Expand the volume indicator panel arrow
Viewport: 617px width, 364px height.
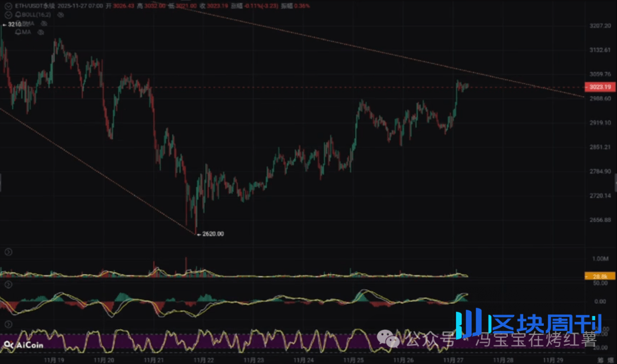click(x=9, y=252)
